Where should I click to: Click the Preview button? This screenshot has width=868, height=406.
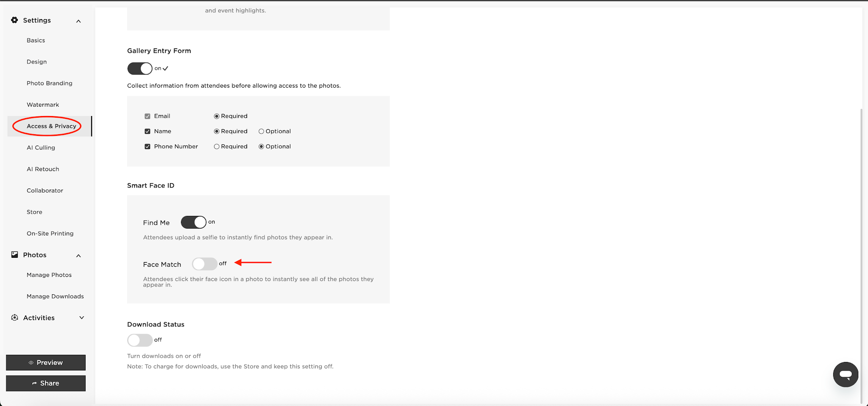coord(46,362)
